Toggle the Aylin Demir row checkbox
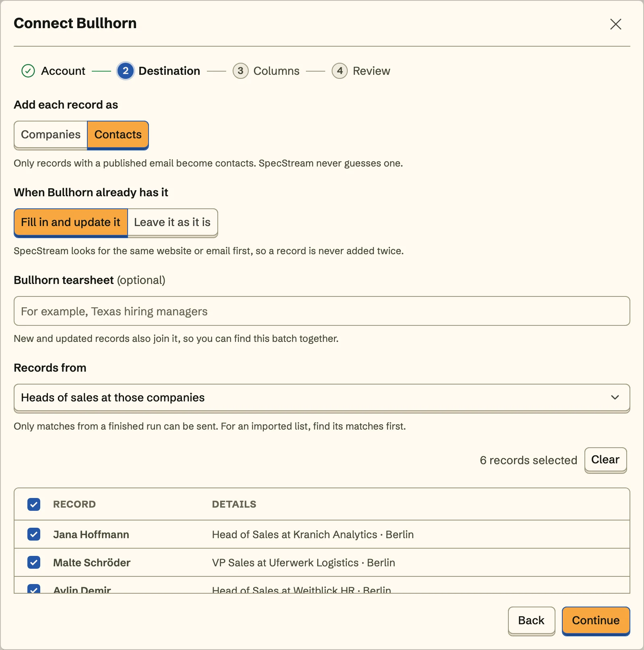Screen dimensions: 644x650 [x=34, y=589]
